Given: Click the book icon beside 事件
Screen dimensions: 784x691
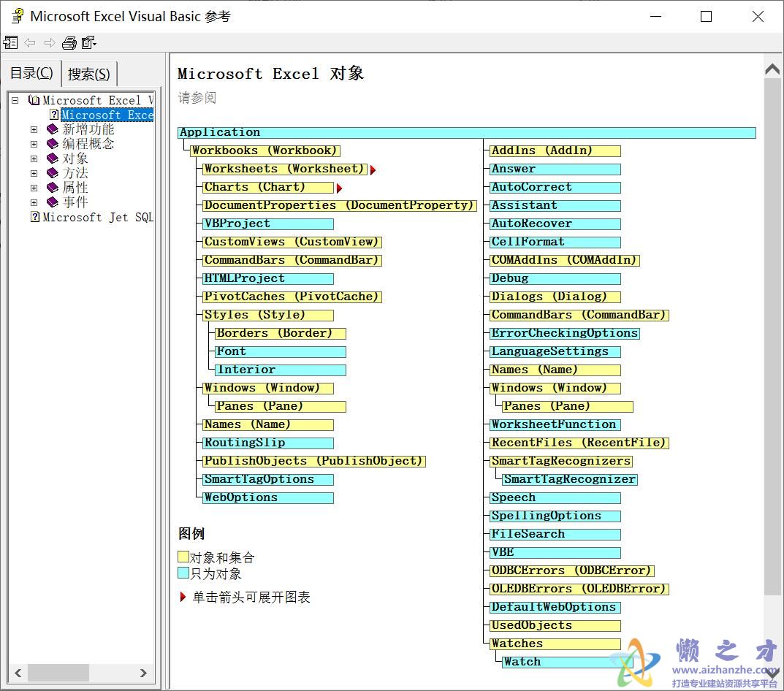Looking at the screenshot, I should coord(53,202).
